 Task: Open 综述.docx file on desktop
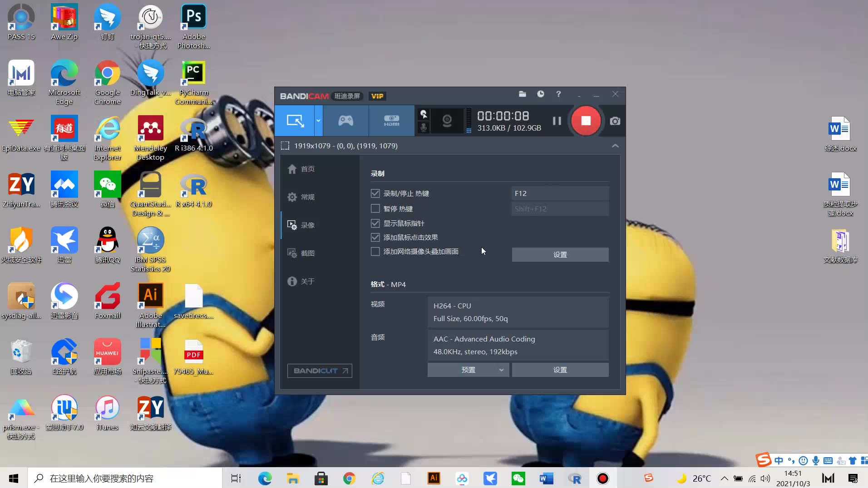point(840,133)
